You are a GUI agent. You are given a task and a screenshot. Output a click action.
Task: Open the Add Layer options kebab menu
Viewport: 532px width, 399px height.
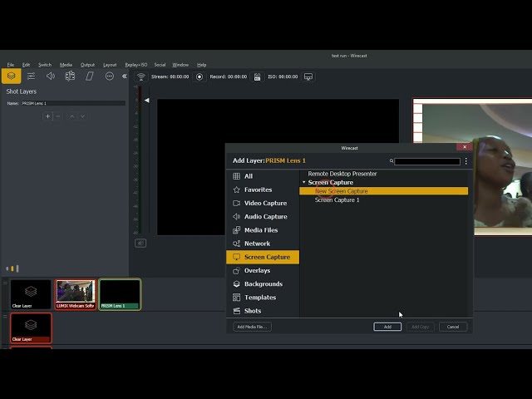(465, 161)
